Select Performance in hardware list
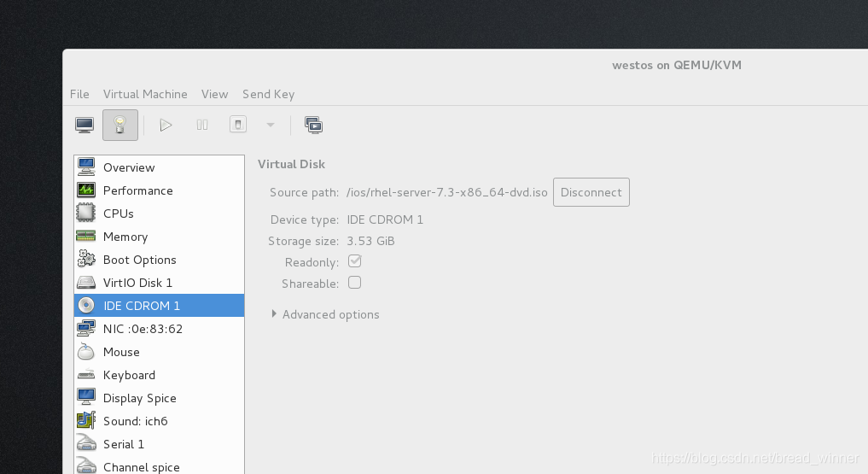The height and width of the screenshot is (474, 868). (x=159, y=190)
